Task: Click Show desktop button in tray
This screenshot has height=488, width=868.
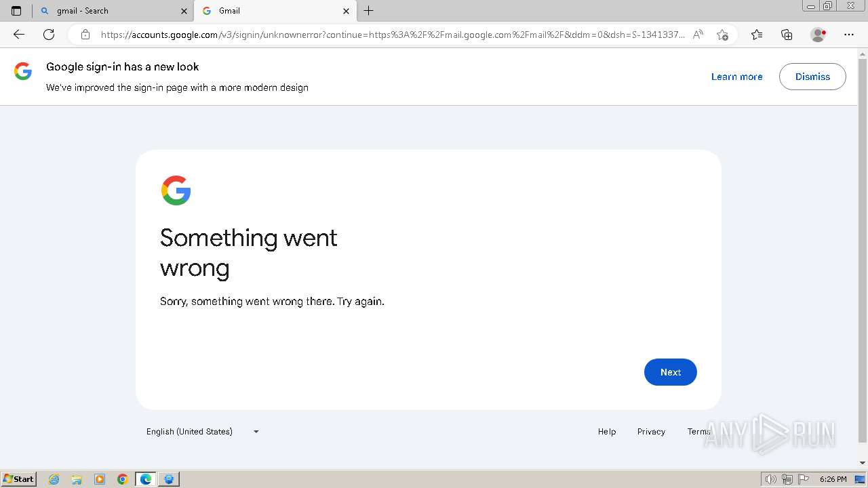Action: [860, 479]
